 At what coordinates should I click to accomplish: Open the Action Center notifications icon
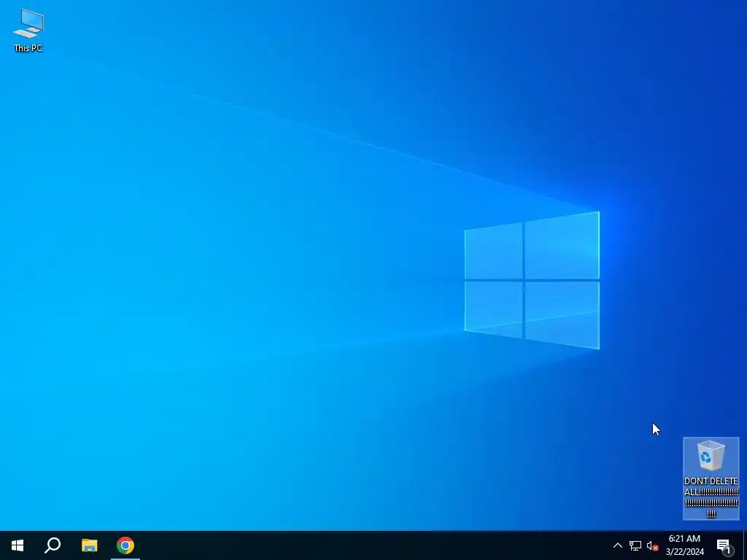pos(724,545)
